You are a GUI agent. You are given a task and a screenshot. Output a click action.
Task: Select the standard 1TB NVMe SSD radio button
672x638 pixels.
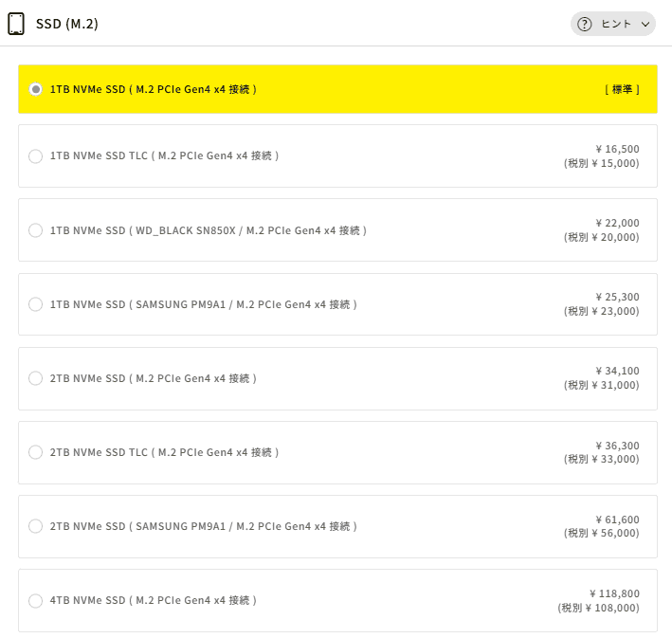[36, 89]
